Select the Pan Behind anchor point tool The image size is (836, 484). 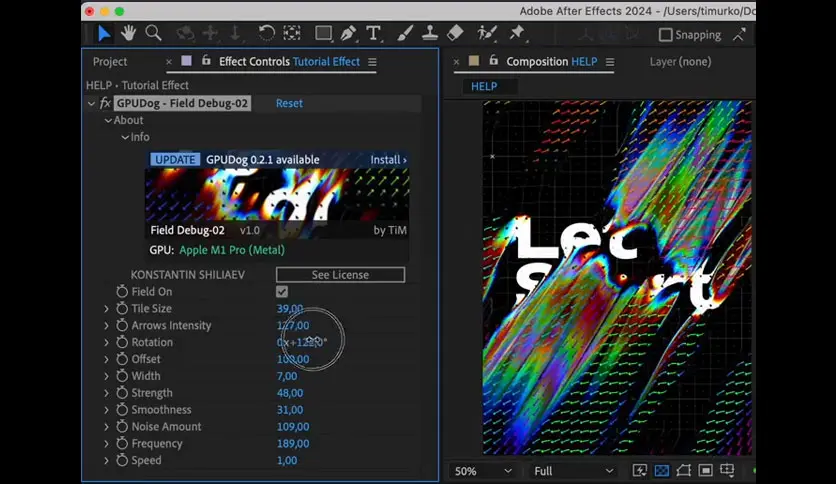(292, 34)
